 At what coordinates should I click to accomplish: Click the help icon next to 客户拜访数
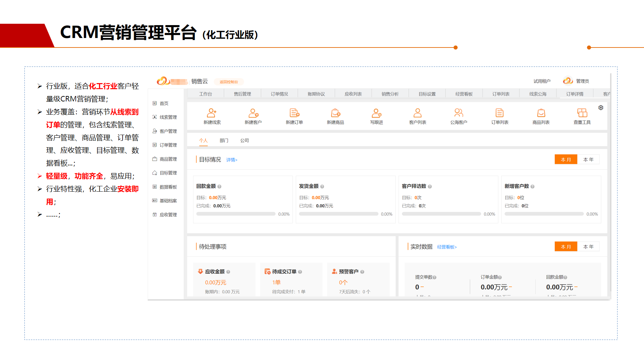pyautogui.click(x=430, y=187)
